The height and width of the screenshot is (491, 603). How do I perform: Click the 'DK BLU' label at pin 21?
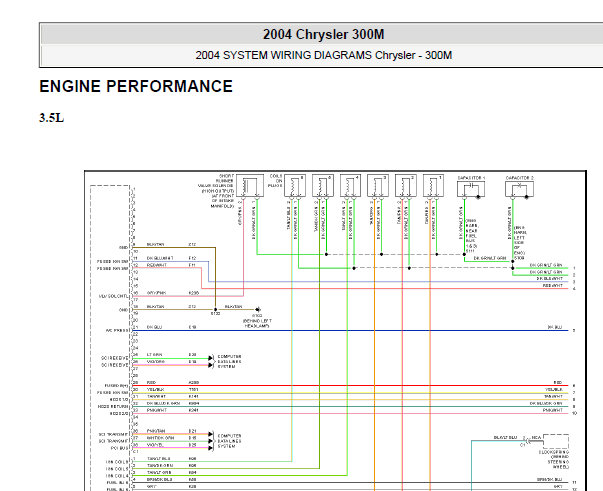pyautogui.click(x=154, y=327)
